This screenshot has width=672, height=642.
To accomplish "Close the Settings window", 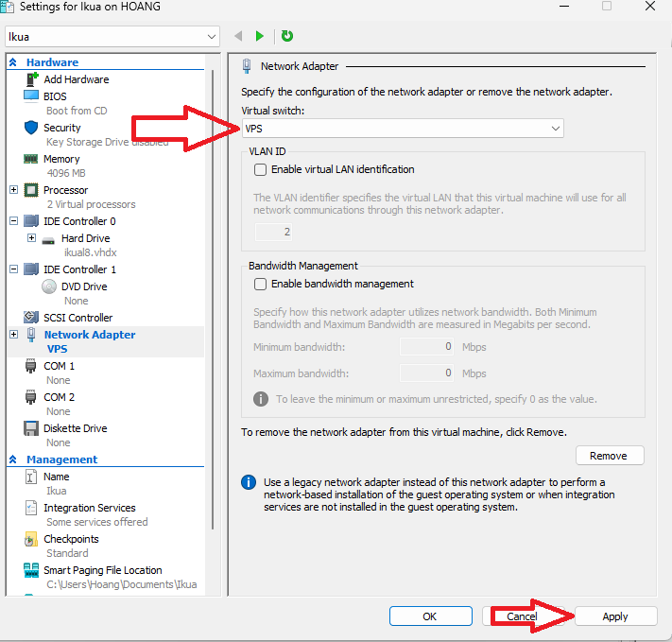I will point(650,7).
